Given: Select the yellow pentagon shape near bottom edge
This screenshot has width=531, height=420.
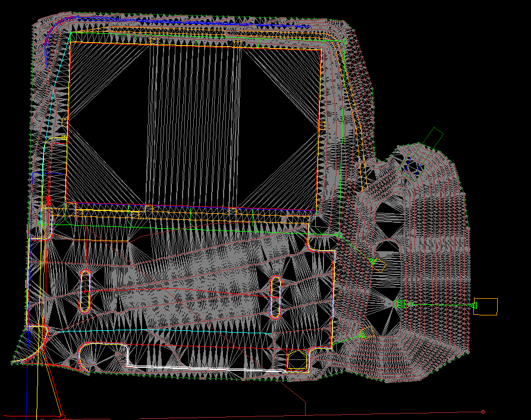Looking at the screenshot, I should pyautogui.click(x=297, y=360).
